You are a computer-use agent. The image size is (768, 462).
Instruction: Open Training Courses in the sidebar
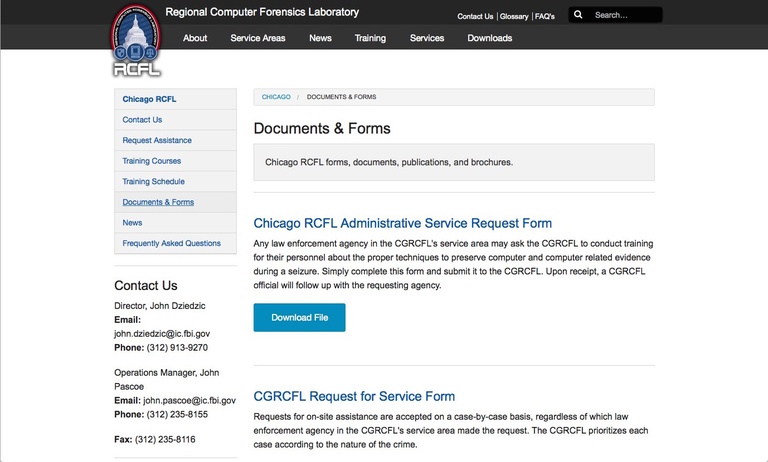(x=175, y=161)
